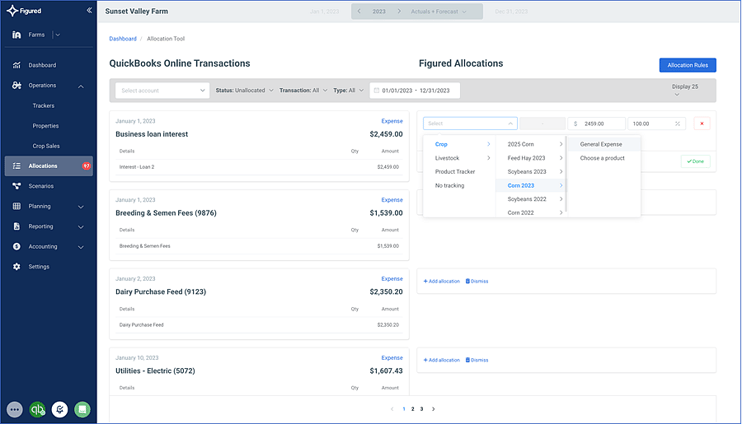Open Properties in sidebar
The height and width of the screenshot is (424, 742).
[x=45, y=126]
